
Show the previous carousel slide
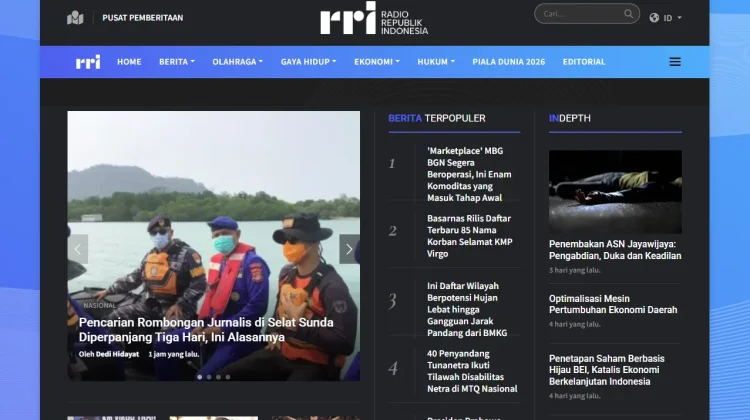point(77,249)
